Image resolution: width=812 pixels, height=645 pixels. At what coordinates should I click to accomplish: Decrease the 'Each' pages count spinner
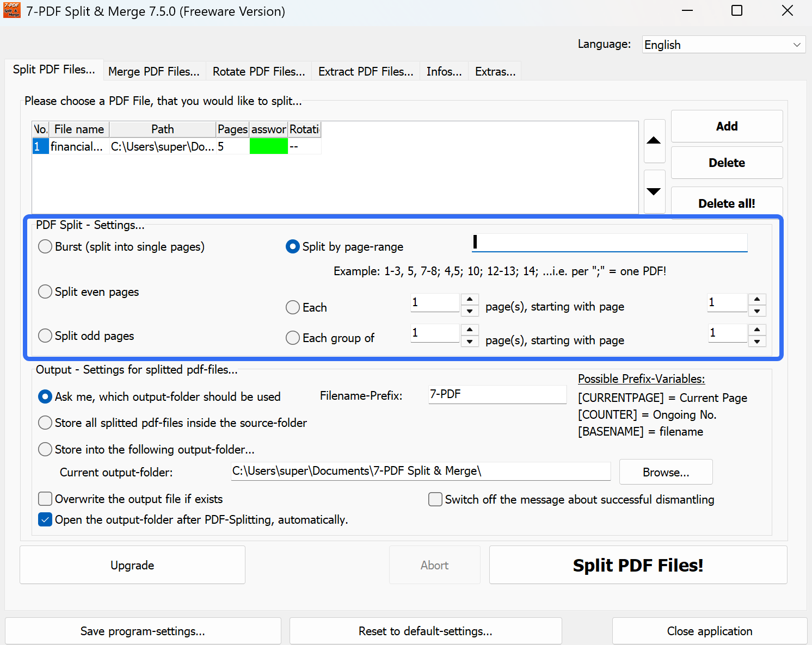470,311
